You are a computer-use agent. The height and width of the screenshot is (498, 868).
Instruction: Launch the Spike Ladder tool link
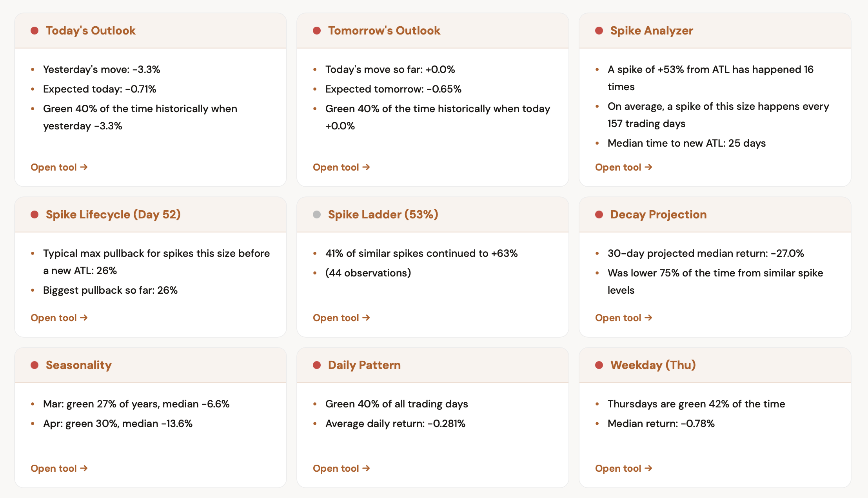pos(341,318)
